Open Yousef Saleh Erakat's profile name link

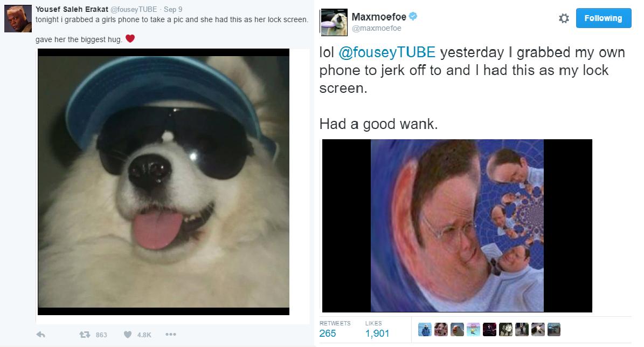72,9
